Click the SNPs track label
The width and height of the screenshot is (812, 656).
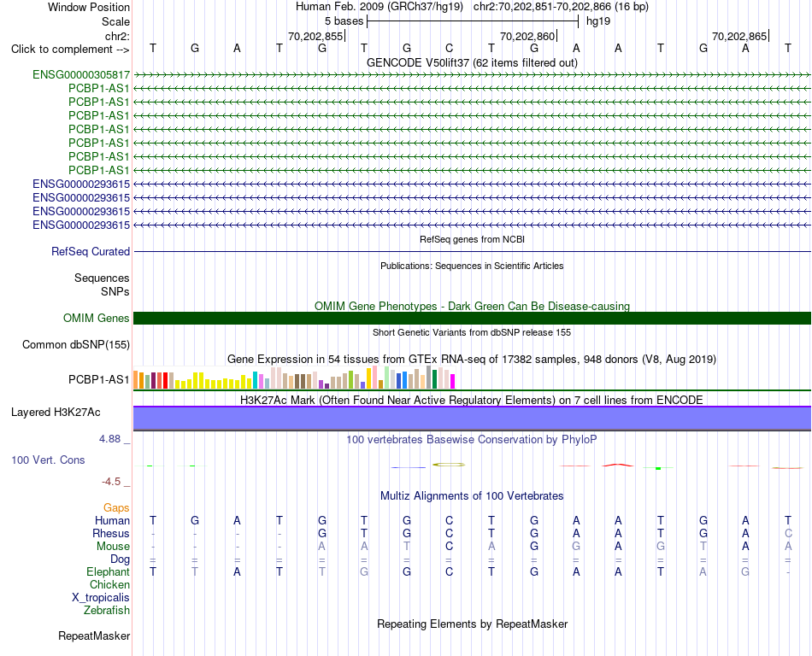pyautogui.click(x=115, y=292)
